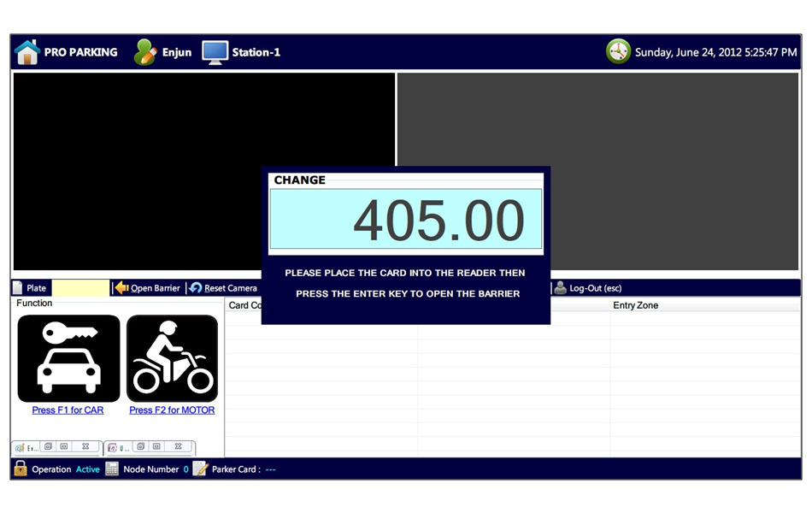Click the notepad icon beside Parker Card
The width and height of the screenshot is (812, 513).
(200, 469)
